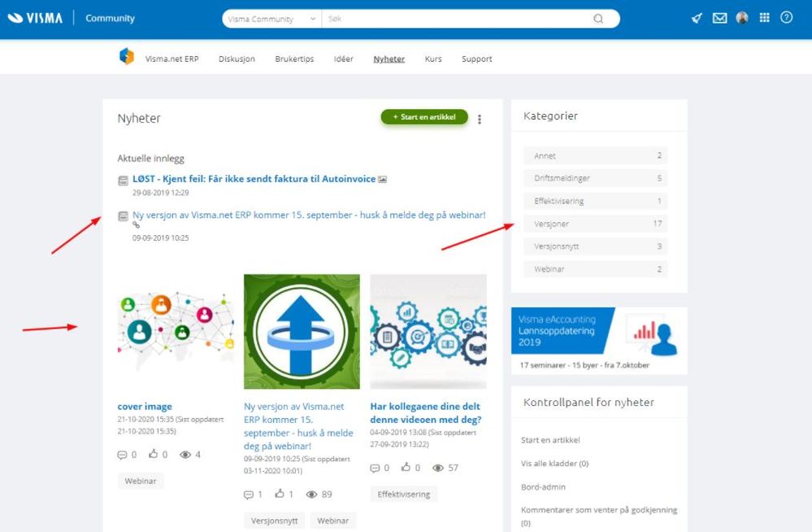The height and width of the screenshot is (532, 812).
Task: Click comment icon showing 1 under Ny versjon card
Action: pyautogui.click(x=249, y=495)
